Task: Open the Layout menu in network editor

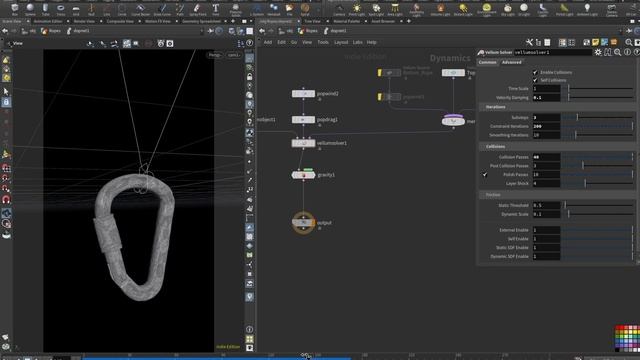Action: (341, 42)
